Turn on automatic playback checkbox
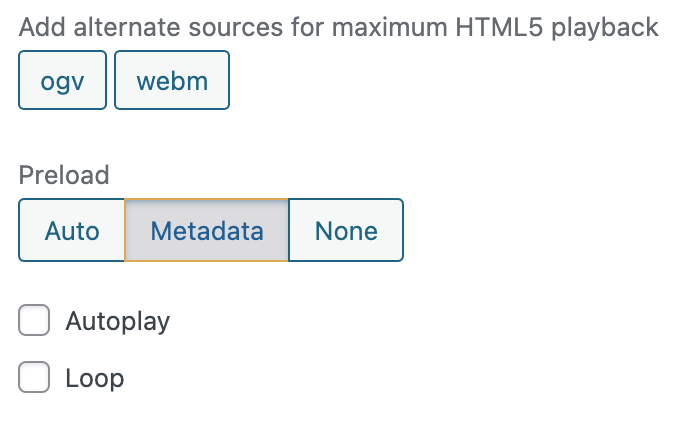Viewport: 682px width, 430px height. tap(35, 321)
